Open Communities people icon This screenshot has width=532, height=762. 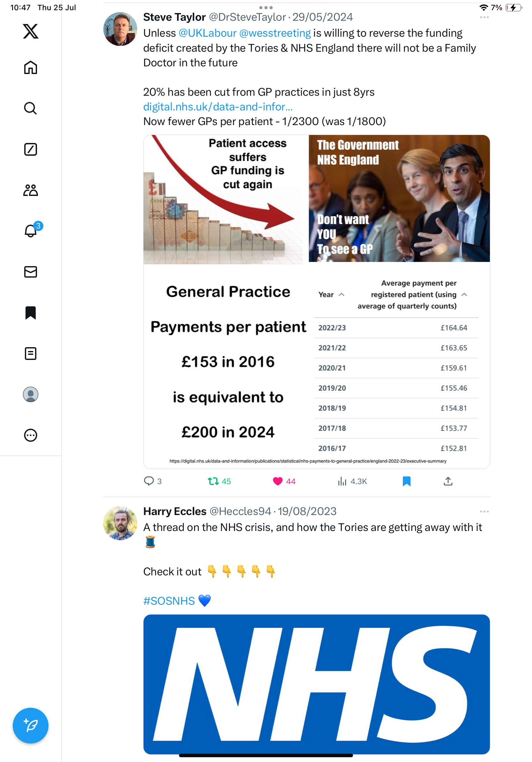coord(31,190)
